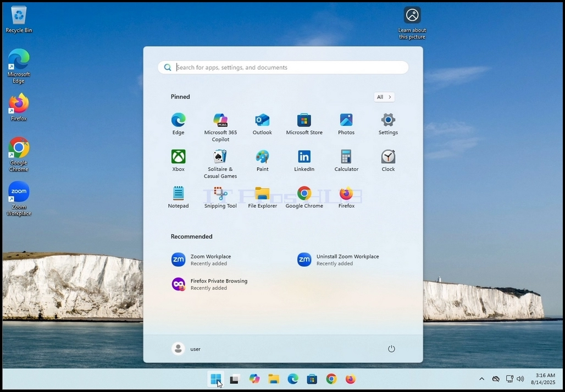Launch the Clock app
This screenshot has width=565, height=392.
[388, 161]
